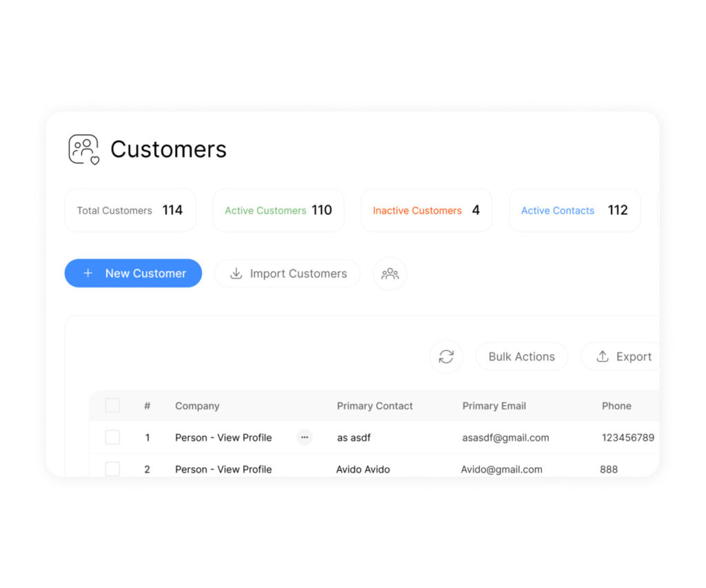The width and height of the screenshot is (706, 588).
Task: Click the asasdf@gmail.com email cell
Action: coord(505,438)
